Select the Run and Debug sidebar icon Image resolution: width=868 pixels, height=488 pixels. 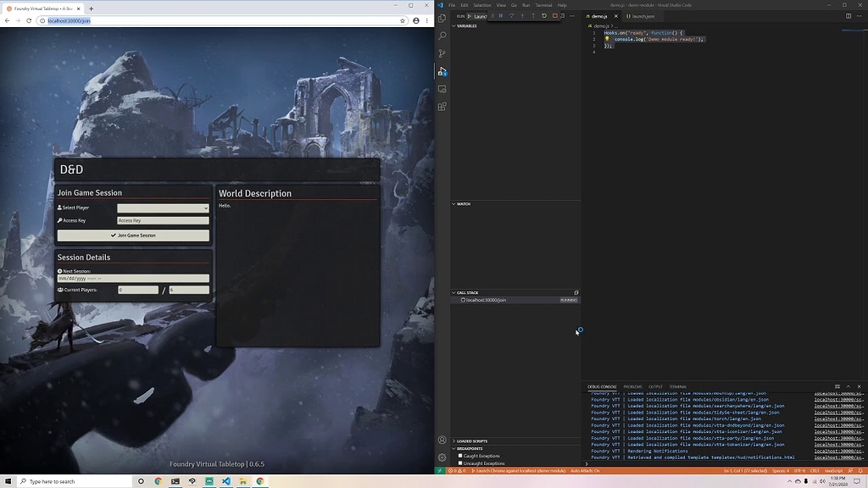coord(442,71)
